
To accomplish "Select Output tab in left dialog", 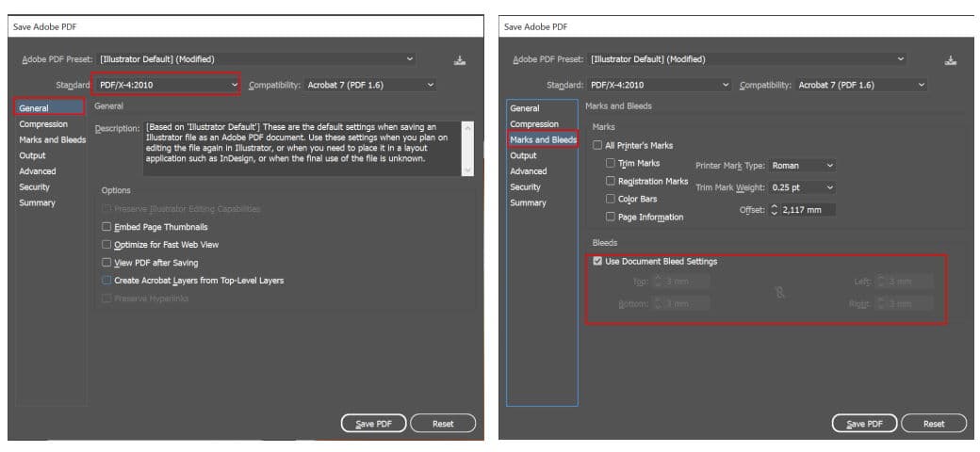I will click(x=32, y=155).
